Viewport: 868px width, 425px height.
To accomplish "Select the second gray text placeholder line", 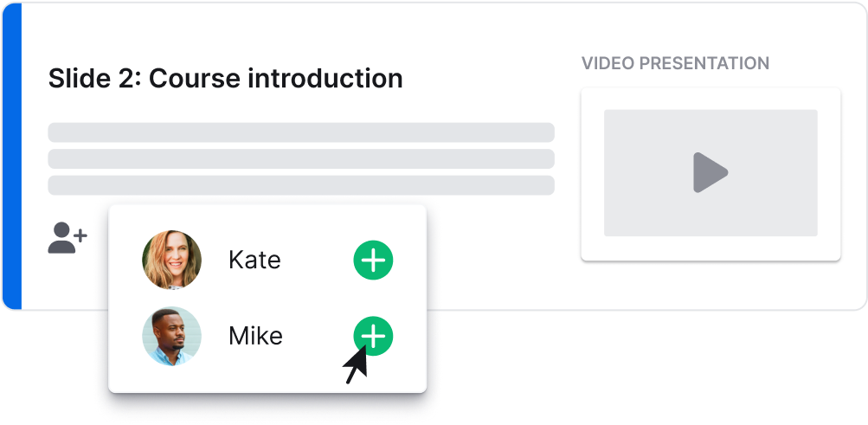I will click(x=301, y=158).
